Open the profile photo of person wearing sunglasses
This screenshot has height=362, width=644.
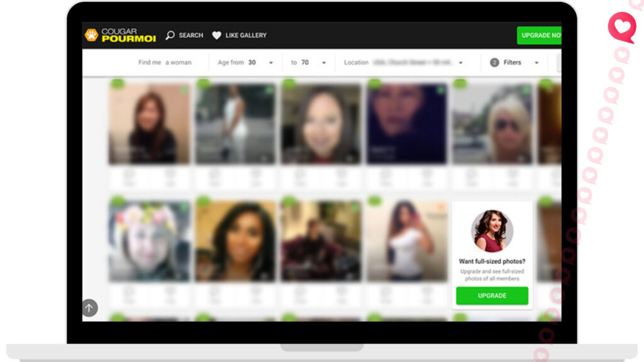492,124
